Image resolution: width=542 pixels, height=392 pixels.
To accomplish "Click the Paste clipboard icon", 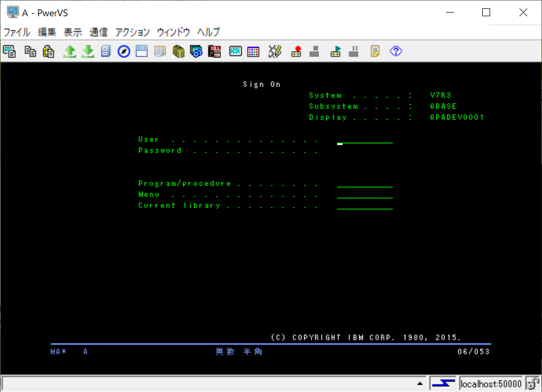I will tap(48, 51).
